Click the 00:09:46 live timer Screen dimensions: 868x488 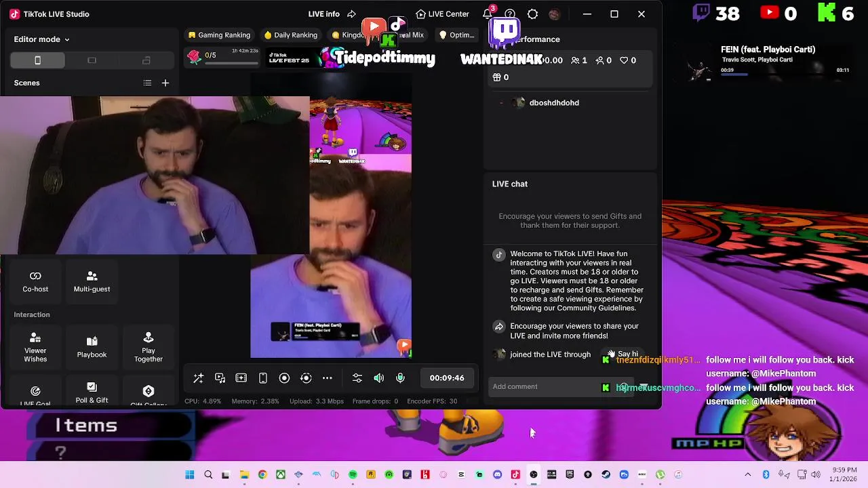click(x=447, y=378)
